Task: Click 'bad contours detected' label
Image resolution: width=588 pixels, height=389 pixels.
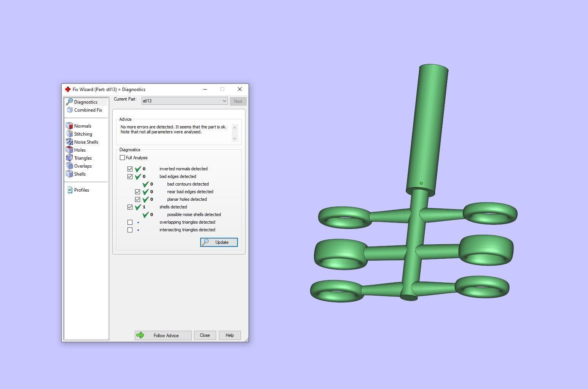Action: click(x=188, y=184)
